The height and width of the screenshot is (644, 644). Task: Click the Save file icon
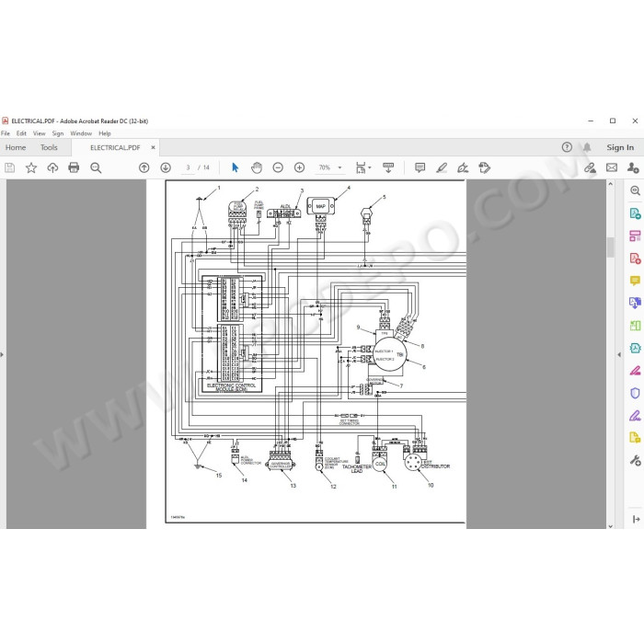(x=10, y=167)
